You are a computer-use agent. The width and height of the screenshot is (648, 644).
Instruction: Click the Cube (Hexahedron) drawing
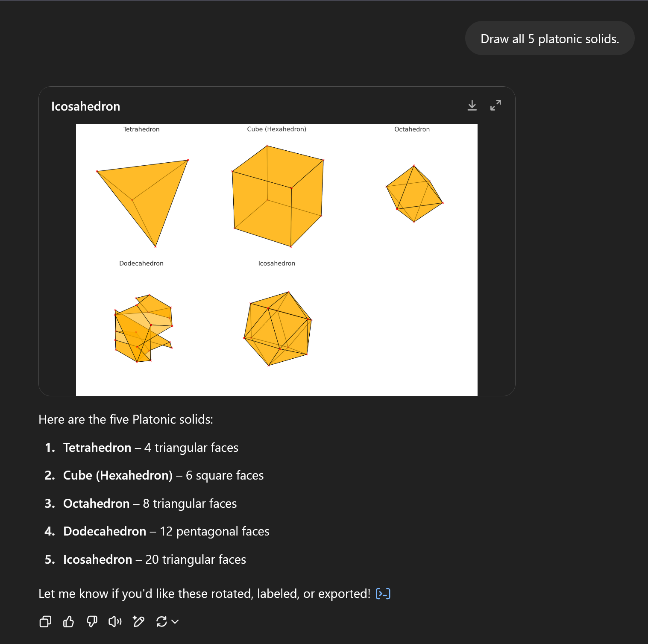click(x=278, y=196)
